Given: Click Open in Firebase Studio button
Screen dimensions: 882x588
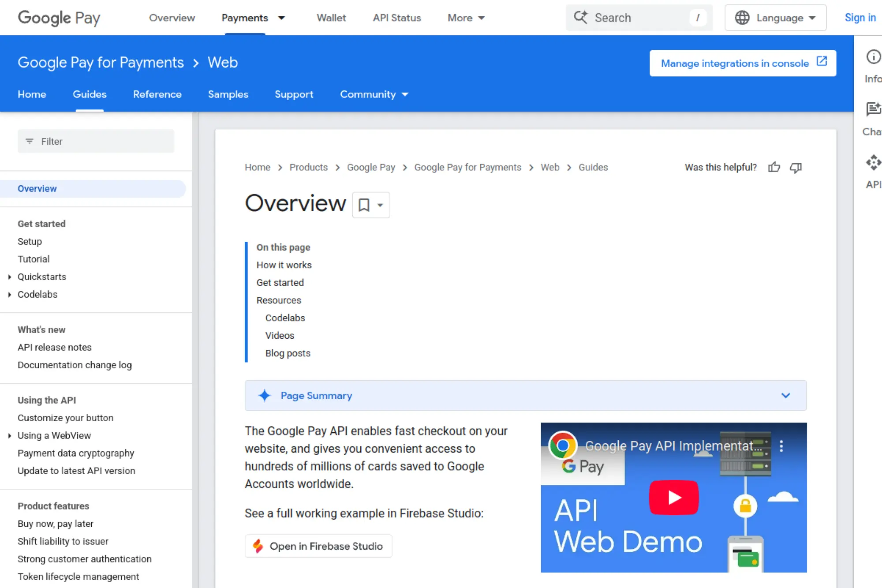Looking at the screenshot, I should [x=318, y=546].
